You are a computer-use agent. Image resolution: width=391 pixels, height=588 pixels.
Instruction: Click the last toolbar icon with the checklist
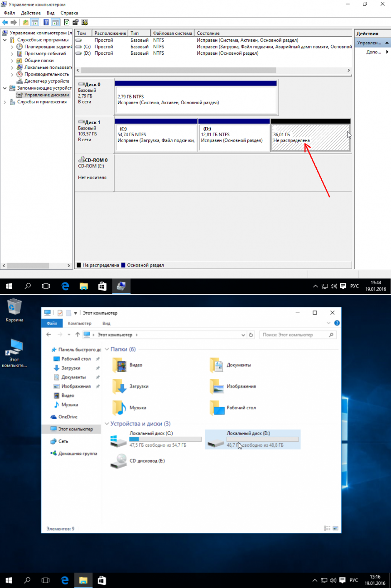click(x=84, y=22)
